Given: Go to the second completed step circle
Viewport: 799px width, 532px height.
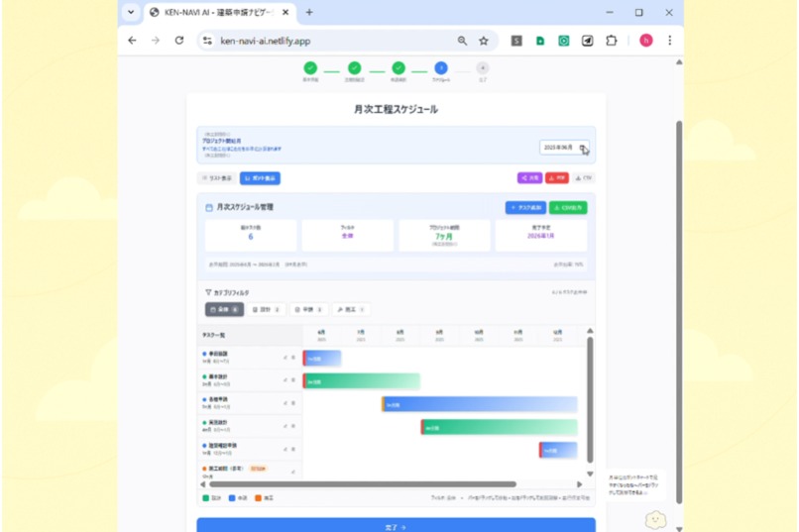Looking at the screenshot, I should tap(355, 67).
